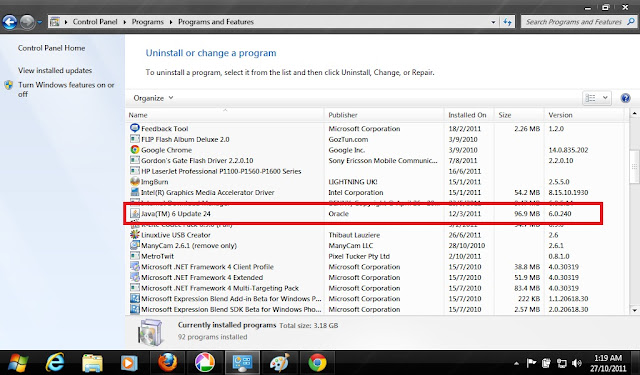
Task: Click shield icon beside Windows features link
Action: coord(9,85)
